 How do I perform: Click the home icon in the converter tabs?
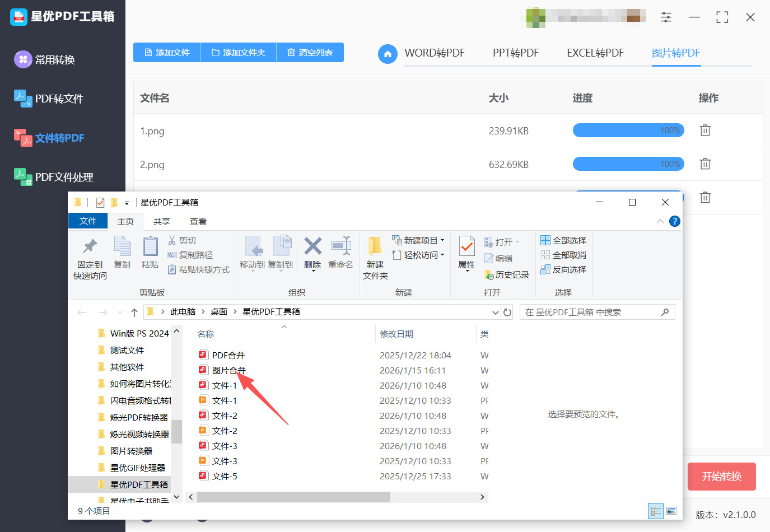pyautogui.click(x=388, y=54)
